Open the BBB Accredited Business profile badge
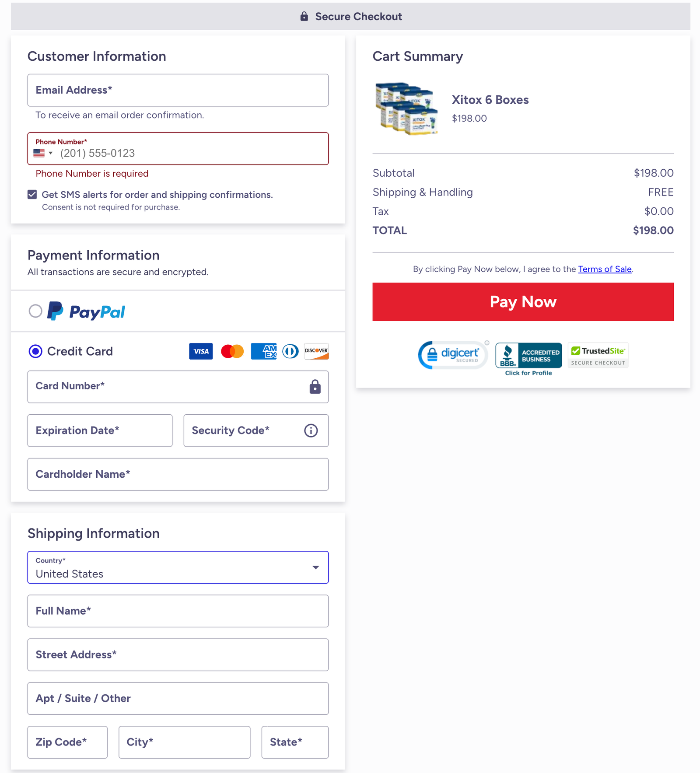The width and height of the screenshot is (700, 773). [528, 359]
